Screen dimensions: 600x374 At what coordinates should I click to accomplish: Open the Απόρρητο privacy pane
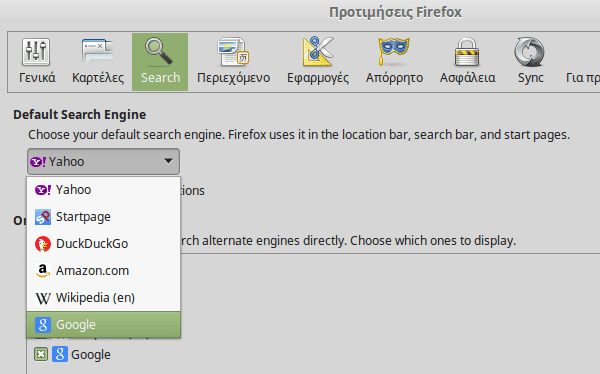pyautogui.click(x=394, y=62)
